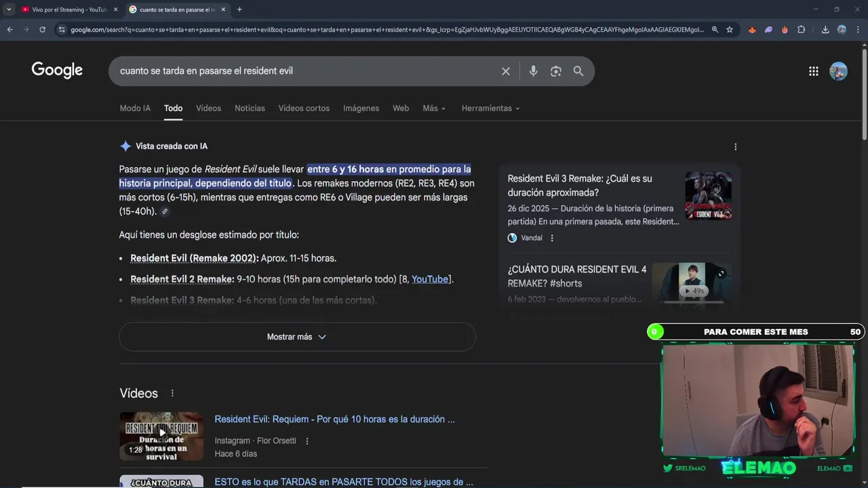The height and width of the screenshot is (488, 868).
Task: View site information icon in address bar
Action: [x=62, y=30]
